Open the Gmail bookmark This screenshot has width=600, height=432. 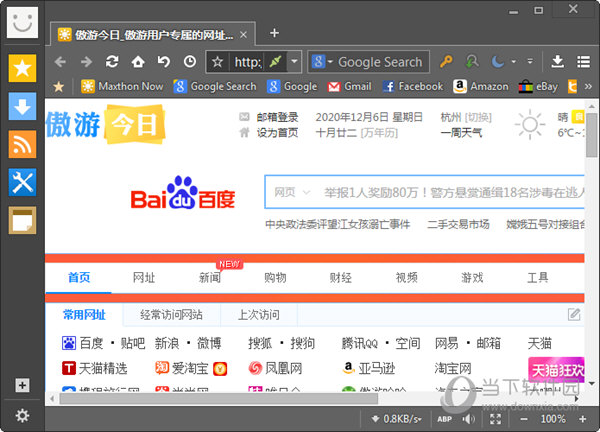tap(349, 86)
